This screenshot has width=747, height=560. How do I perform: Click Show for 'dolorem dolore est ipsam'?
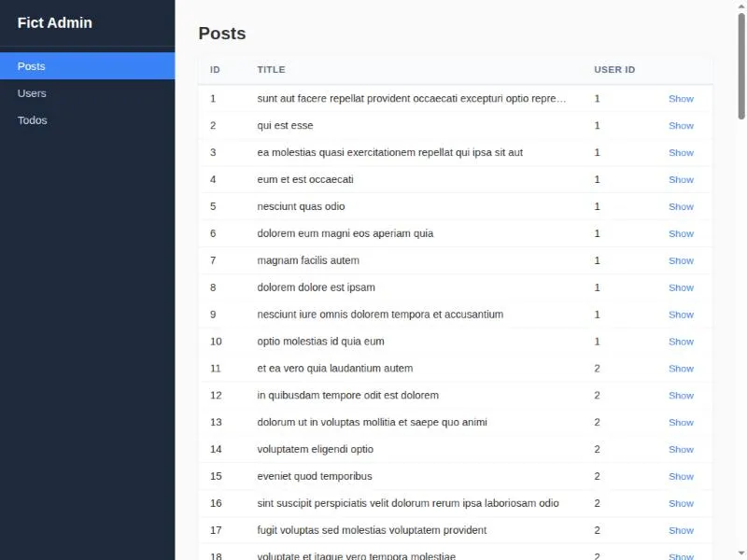(x=681, y=287)
